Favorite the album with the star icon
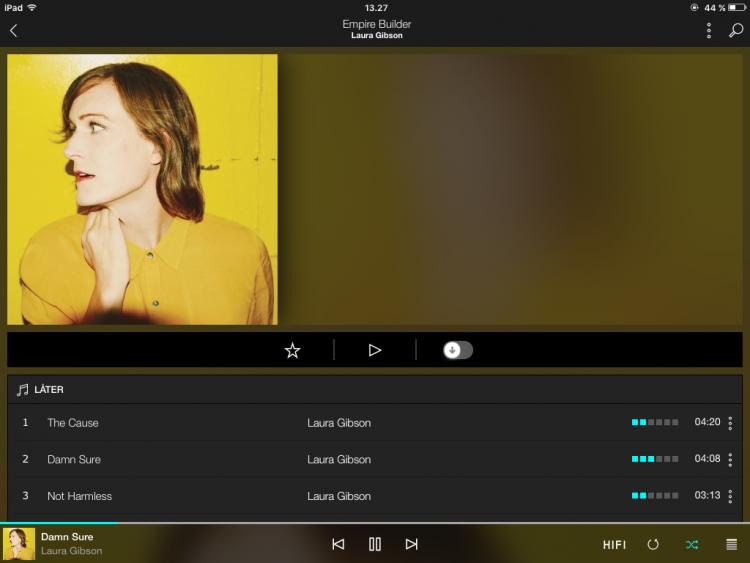This screenshot has width=750, height=563. point(292,350)
